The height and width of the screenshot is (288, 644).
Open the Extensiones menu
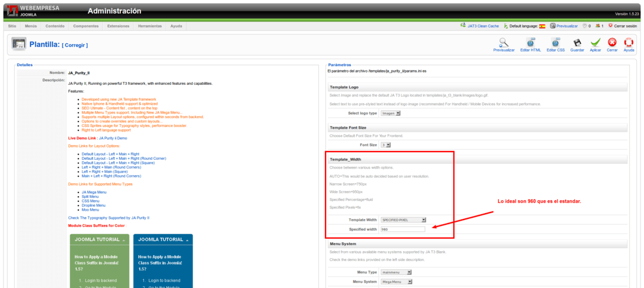click(118, 26)
